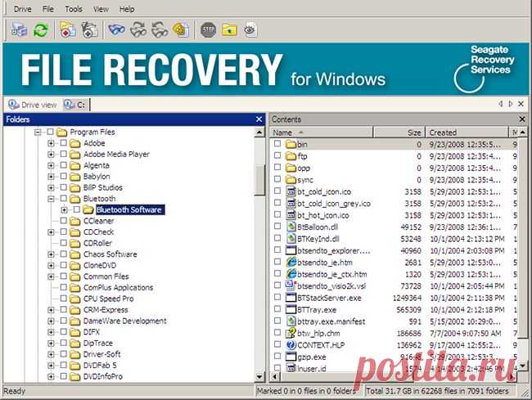Check the box beside the ftp folder
The image size is (532, 400).
(277, 155)
